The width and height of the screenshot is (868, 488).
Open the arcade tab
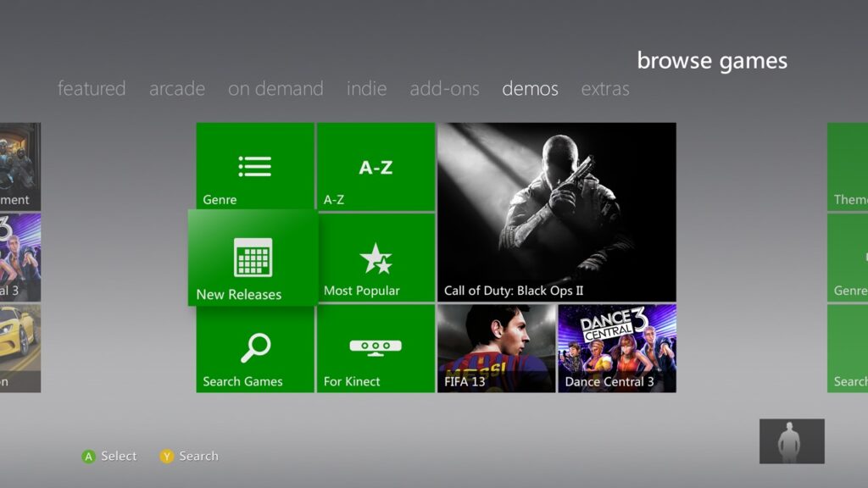177,88
